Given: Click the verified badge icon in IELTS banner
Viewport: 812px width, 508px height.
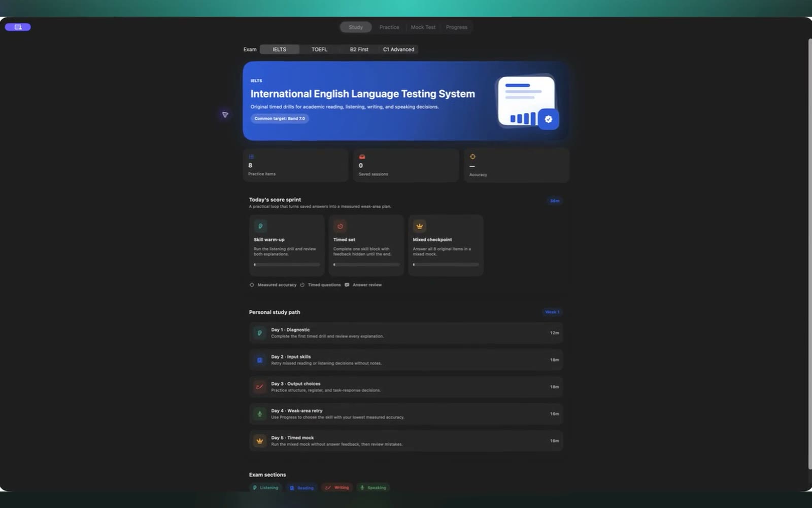Looking at the screenshot, I should pyautogui.click(x=549, y=119).
